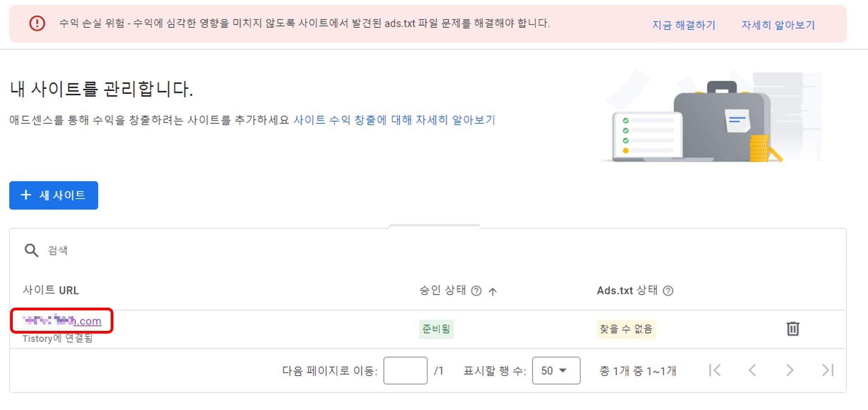
Task: Go to the previous page arrow
Action: click(x=752, y=370)
